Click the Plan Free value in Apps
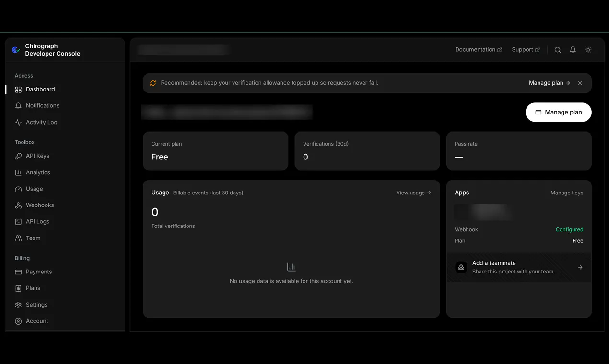 click(578, 241)
